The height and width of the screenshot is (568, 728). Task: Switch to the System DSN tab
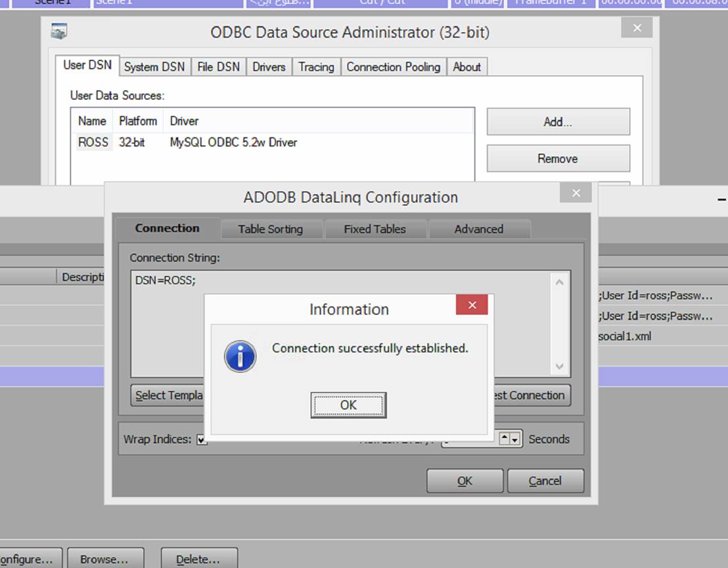click(154, 67)
